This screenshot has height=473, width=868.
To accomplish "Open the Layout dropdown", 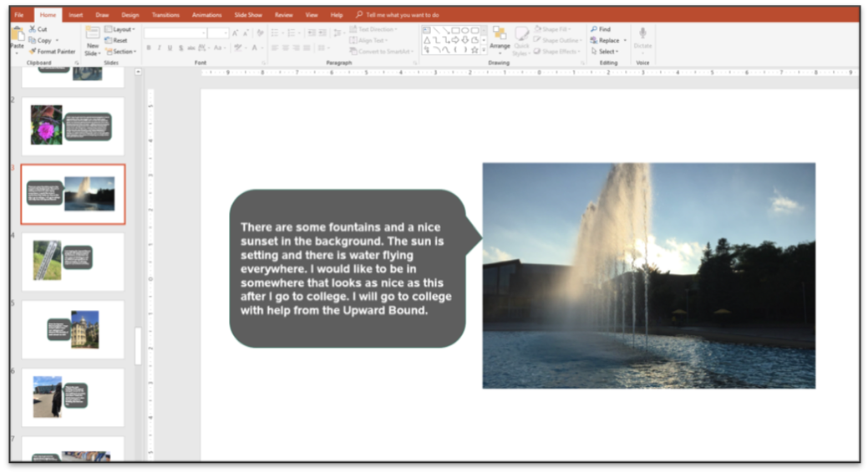I will 120,29.
